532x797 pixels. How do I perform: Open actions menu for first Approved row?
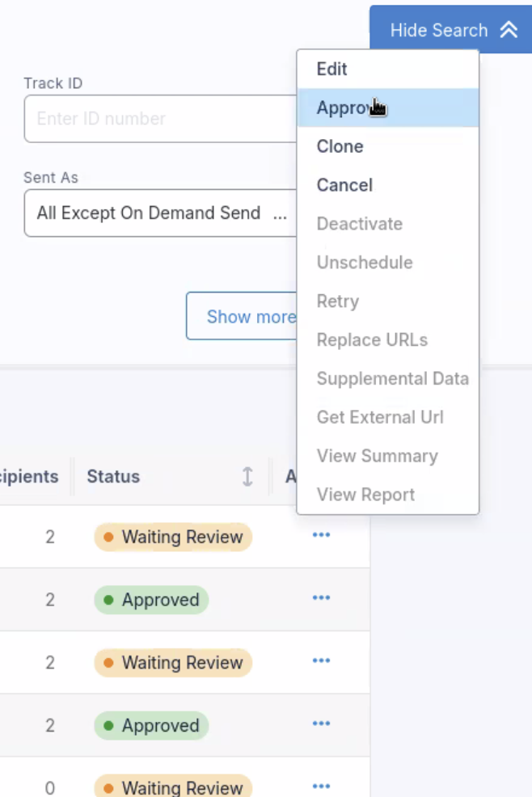pos(321,598)
